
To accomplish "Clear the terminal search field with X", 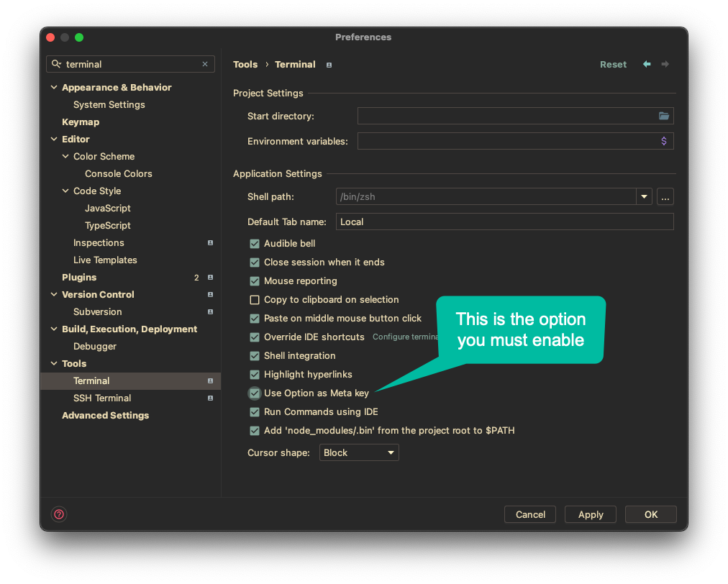I will (205, 64).
